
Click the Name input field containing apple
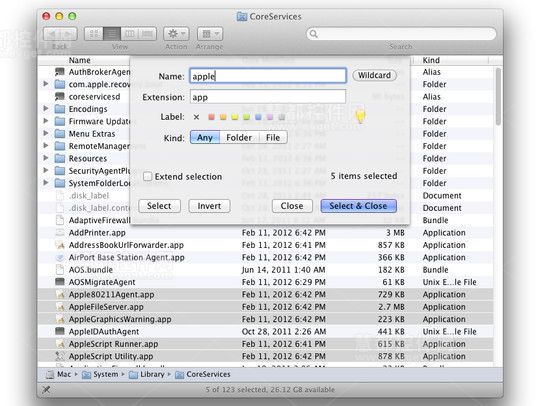tap(268, 76)
